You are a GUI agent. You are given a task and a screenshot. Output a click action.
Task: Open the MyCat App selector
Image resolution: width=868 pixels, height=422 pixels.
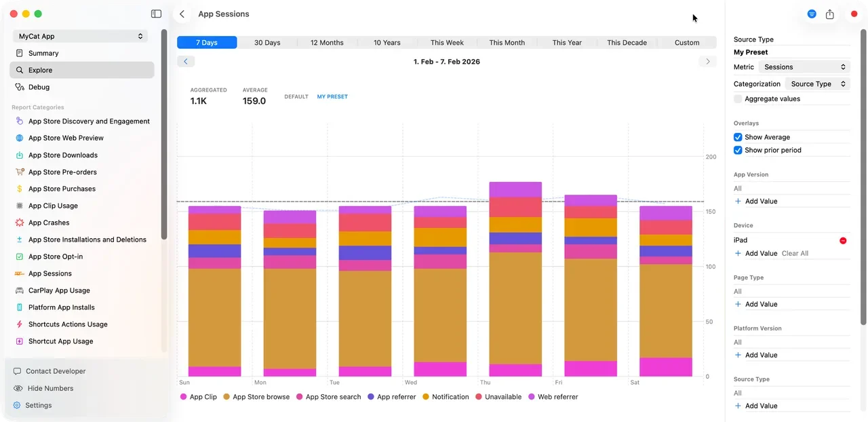point(80,36)
